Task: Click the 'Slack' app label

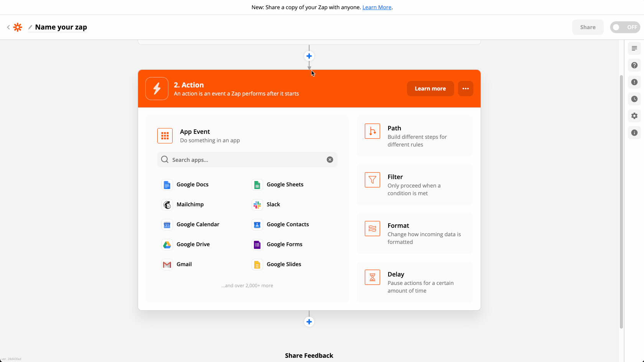Action: [273, 204]
